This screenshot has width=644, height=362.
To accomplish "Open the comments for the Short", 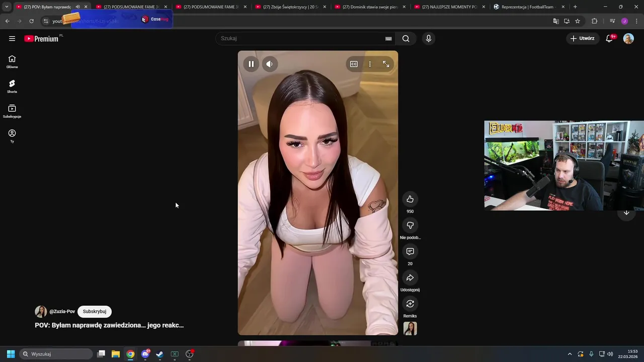I will (x=410, y=251).
